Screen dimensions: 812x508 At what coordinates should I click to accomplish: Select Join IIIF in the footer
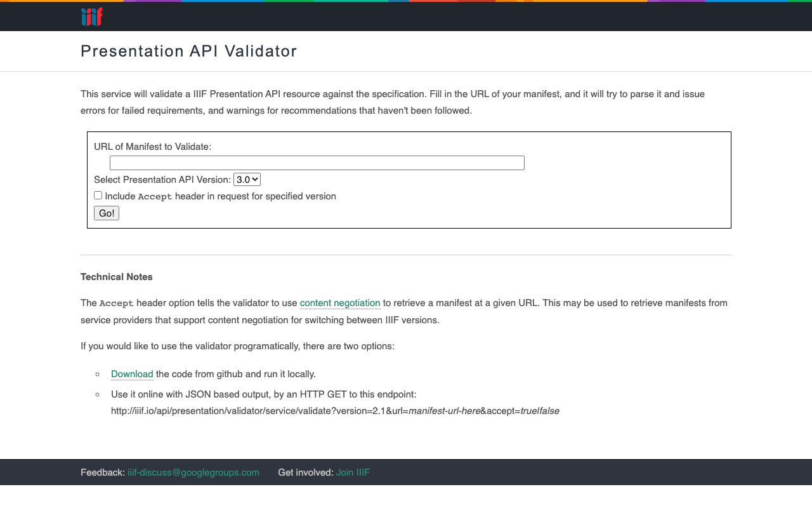[353, 472]
